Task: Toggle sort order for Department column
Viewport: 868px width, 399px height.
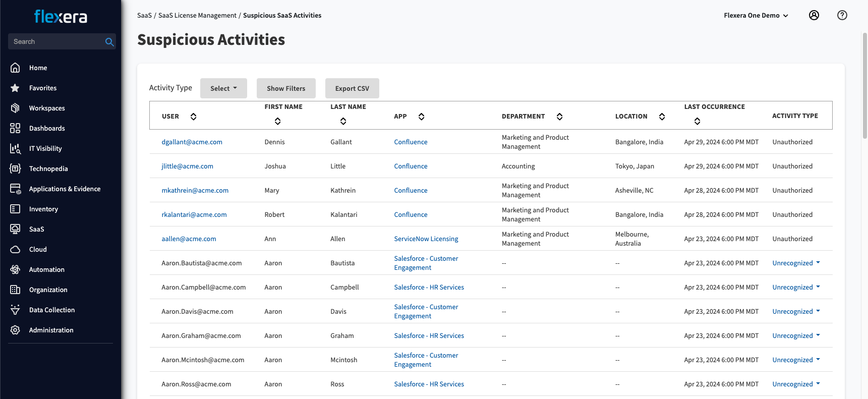Action: pyautogui.click(x=559, y=117)
